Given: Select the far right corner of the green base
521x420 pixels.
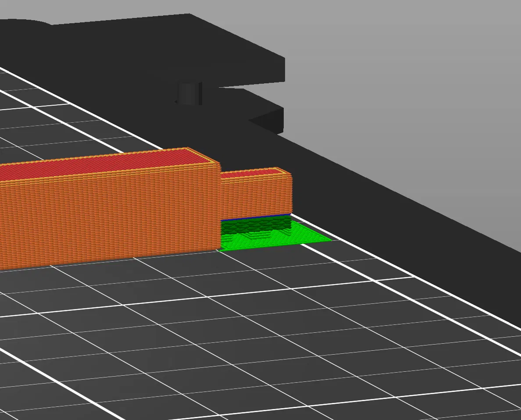Looking at the screenshot, I should pyautogui.click(x=330, y=240).
